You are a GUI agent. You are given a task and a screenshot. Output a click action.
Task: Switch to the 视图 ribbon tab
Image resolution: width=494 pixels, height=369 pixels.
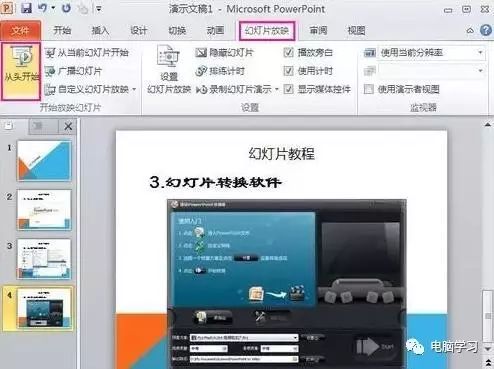coord(356,31)
